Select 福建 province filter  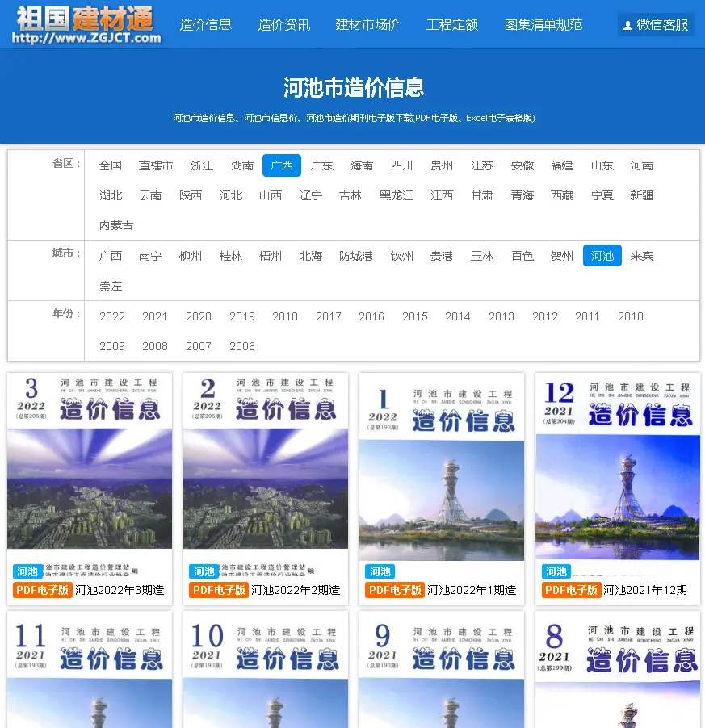[562, 165]
